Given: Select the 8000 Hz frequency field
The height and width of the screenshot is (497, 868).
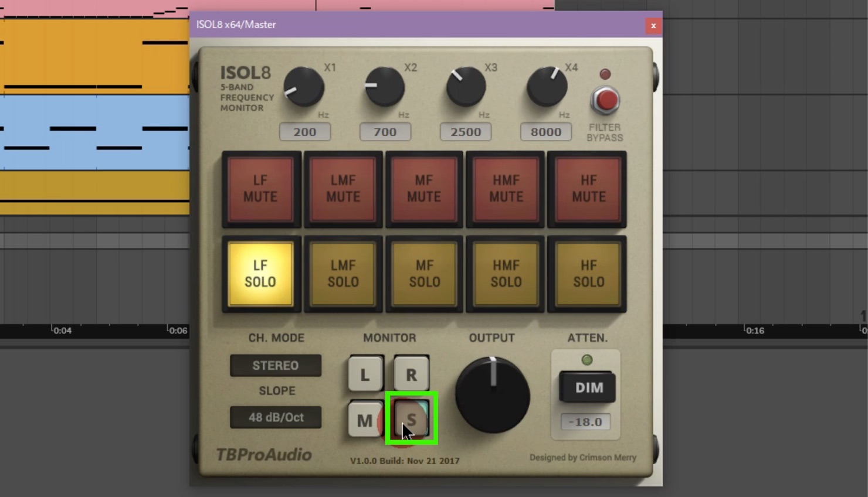Looking at the screenshot, I should click(546, 132).
